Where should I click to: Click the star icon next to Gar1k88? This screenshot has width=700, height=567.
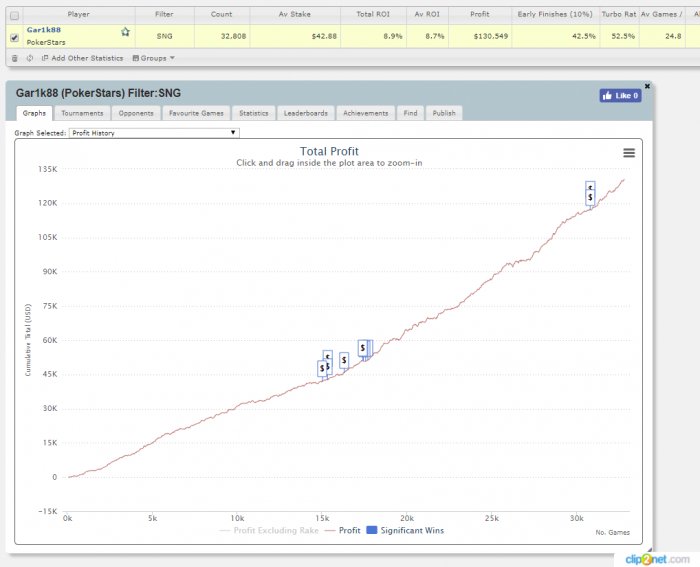click(125, 32)
